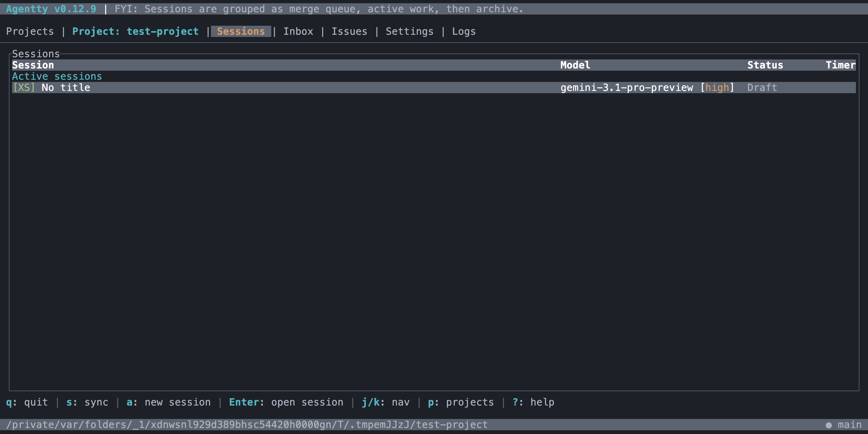Open the Projects tab
Screen dimensions: 868x434
[30, 31]
